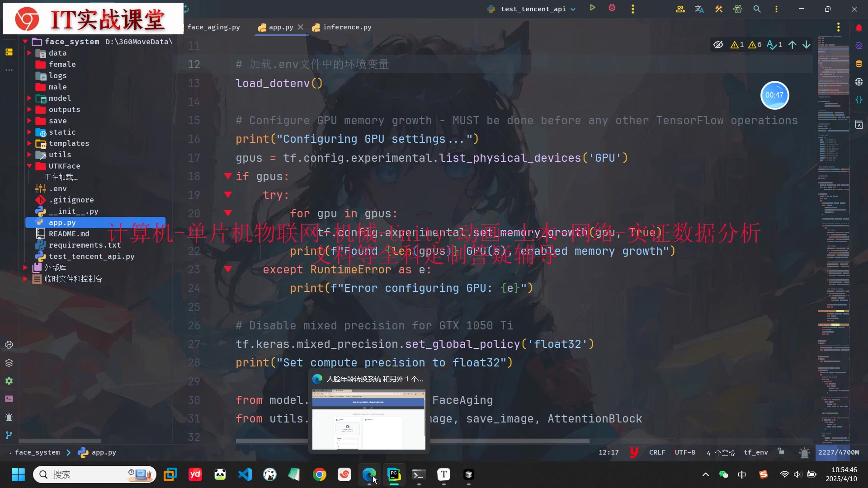Open the test_tencent_api run configuration dropdown
868x488 pixels.
573,9
